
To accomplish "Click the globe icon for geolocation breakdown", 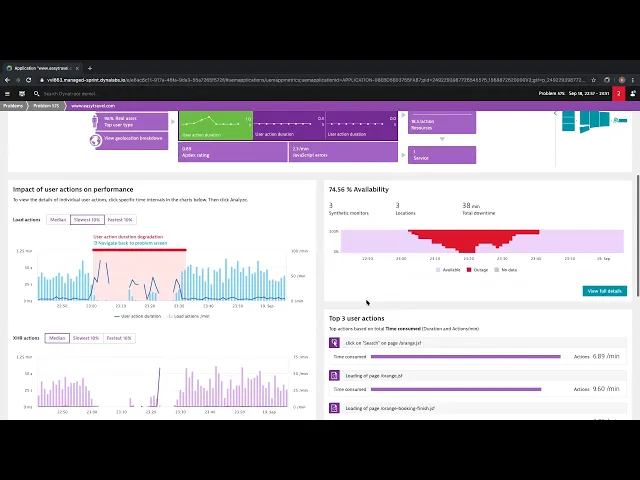I will coord(96,140).
